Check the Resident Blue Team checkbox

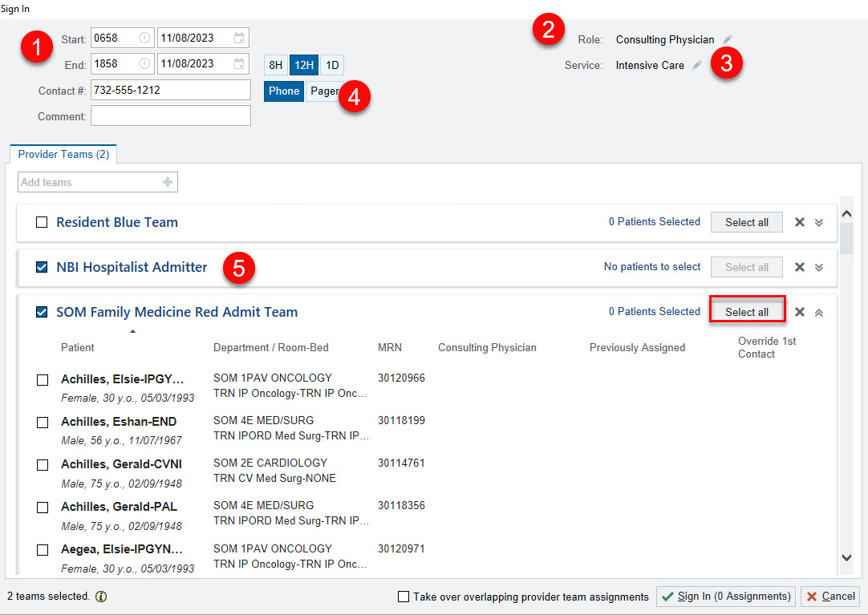(42, 222)
